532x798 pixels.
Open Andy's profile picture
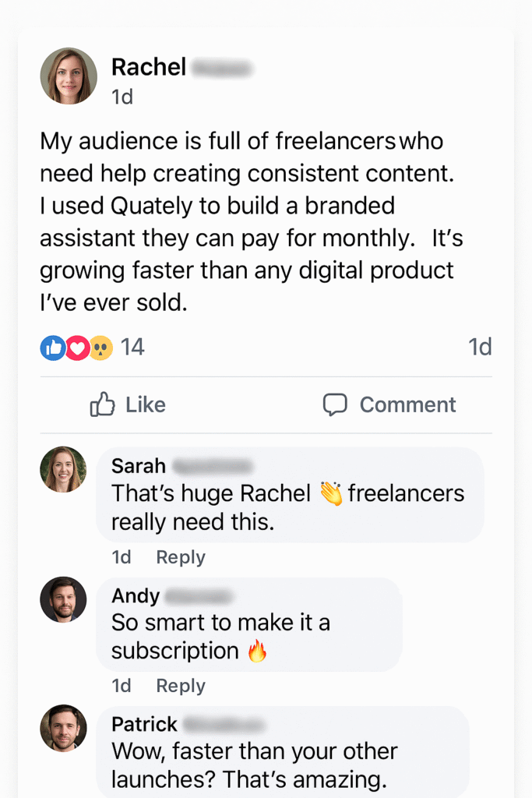tap(63, 599)
